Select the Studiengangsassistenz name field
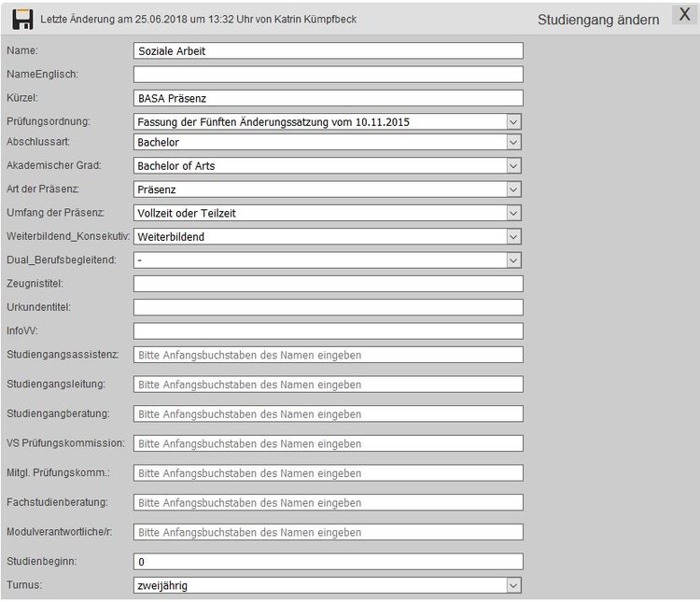 pos(328,355)
